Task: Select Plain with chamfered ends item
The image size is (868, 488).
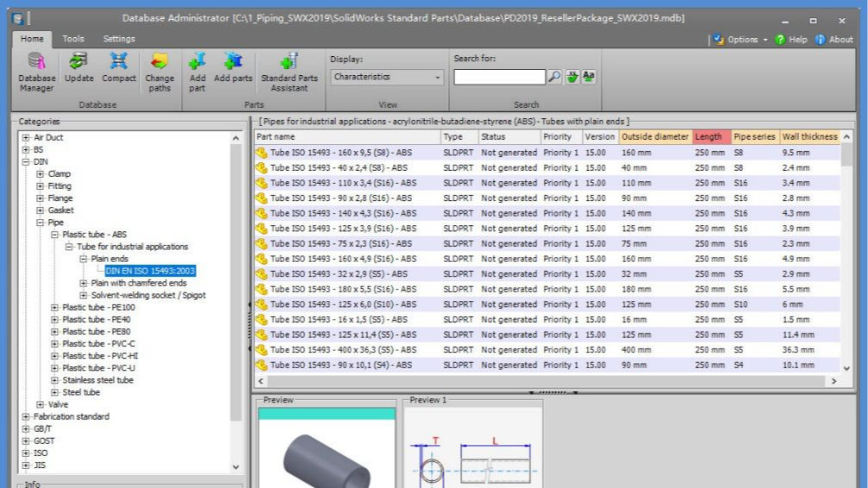Action: [139, 283]
